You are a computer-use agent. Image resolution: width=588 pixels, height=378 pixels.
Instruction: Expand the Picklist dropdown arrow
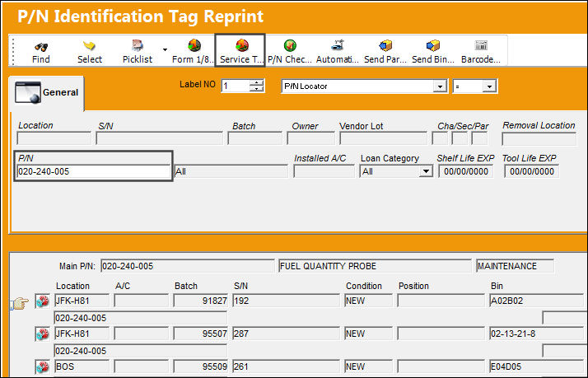coord(165,49)
